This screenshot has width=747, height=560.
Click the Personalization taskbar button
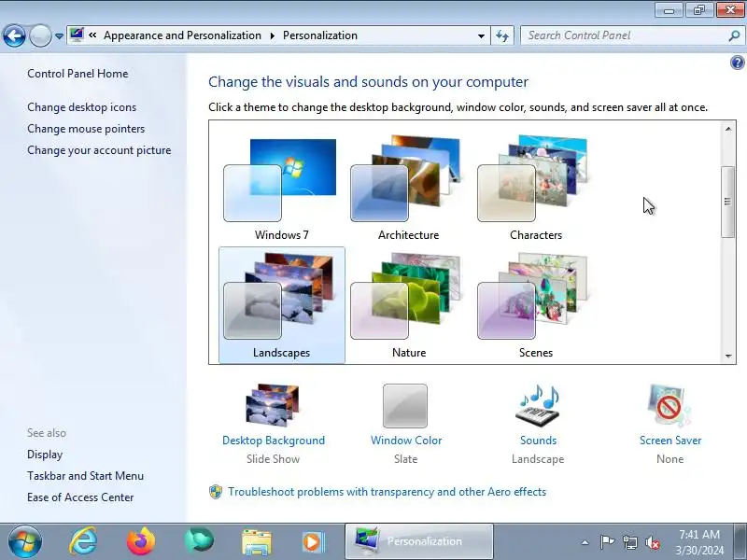(x=419, y=541)
